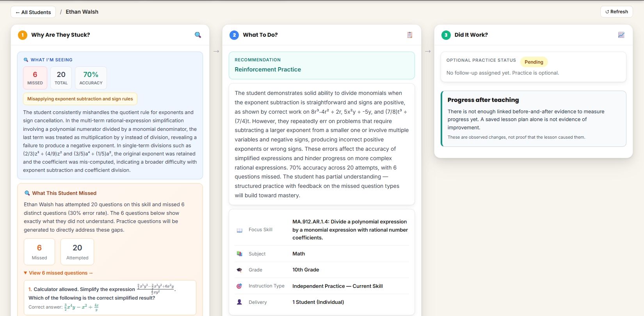Click the magnifier icon beside WHAT I'M SEEING

26,60
